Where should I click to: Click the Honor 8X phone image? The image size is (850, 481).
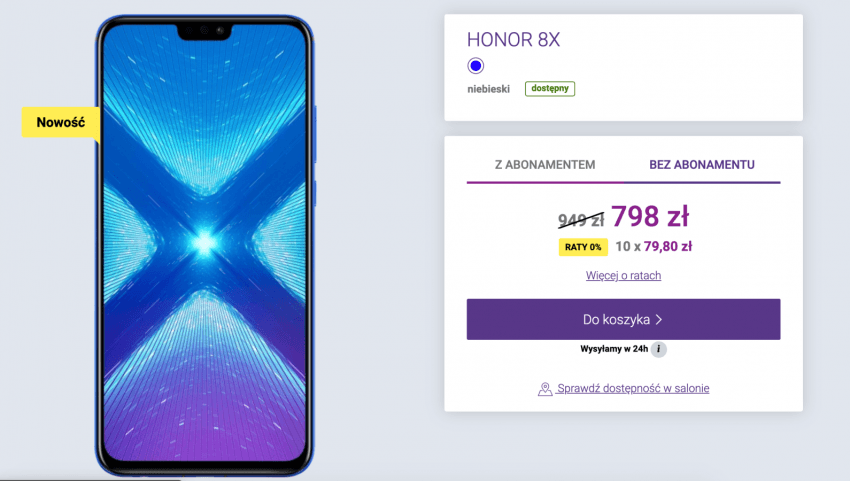(x=205, y=246)
